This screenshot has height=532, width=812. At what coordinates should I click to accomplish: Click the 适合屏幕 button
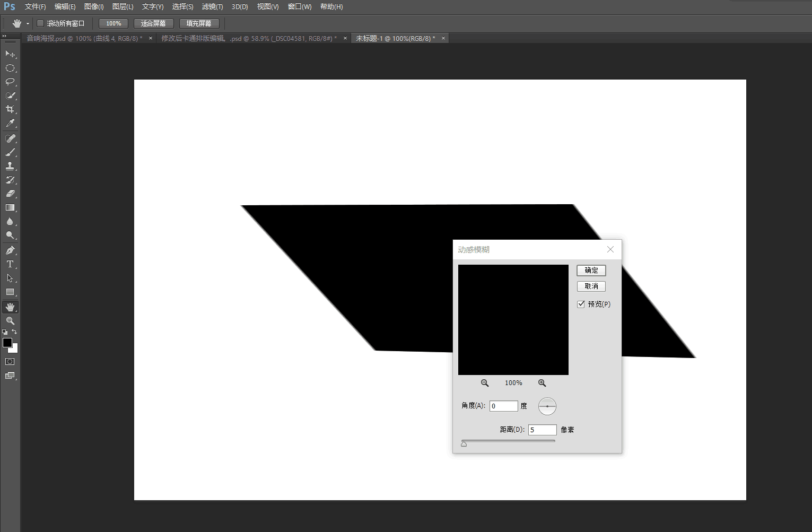pos(153,23)
